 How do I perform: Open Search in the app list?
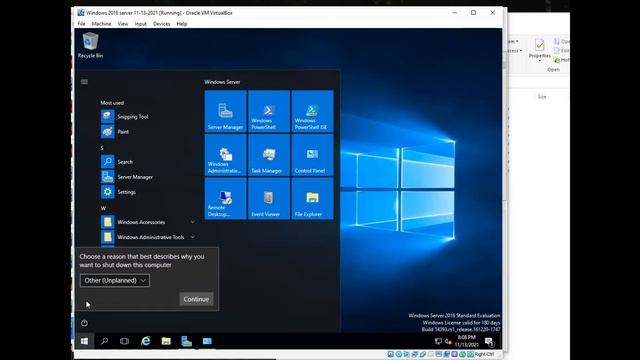tap(117, 162)
